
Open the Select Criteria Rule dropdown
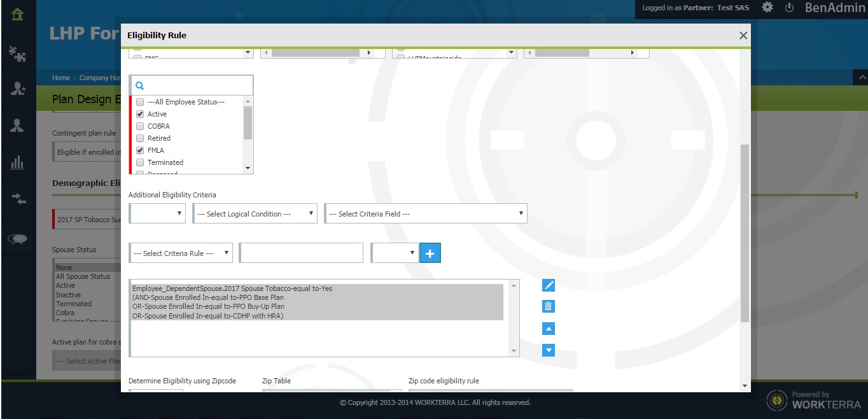[181, 253]
